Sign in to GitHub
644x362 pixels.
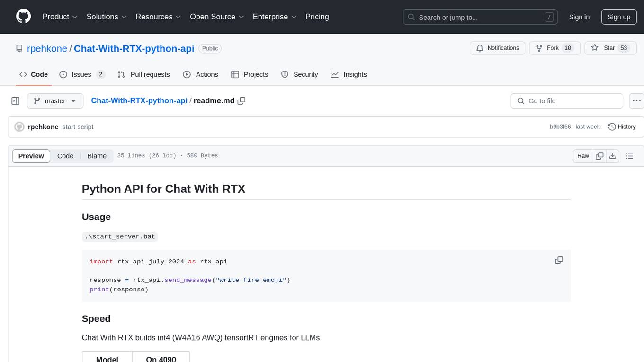579,17
